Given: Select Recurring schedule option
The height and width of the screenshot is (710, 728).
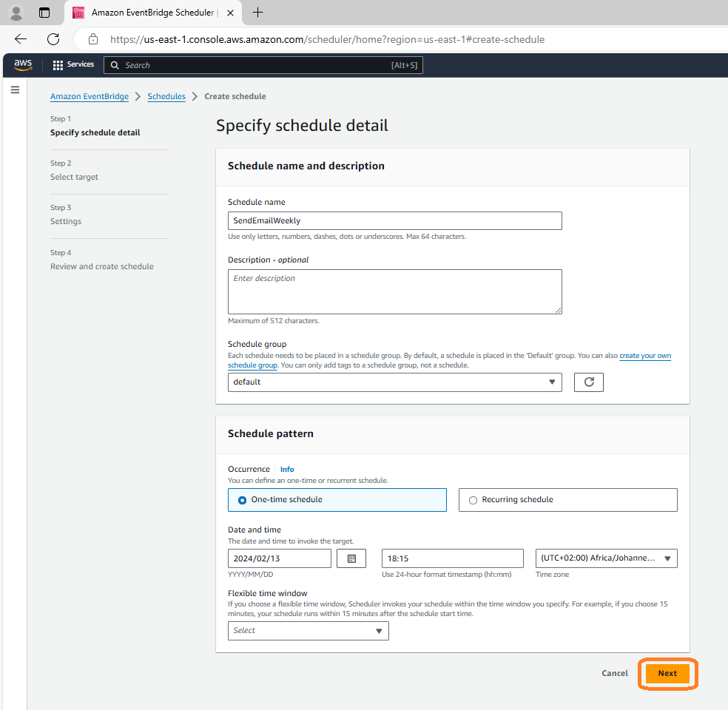Looking at the screenshot, I should tap(567, 500).
